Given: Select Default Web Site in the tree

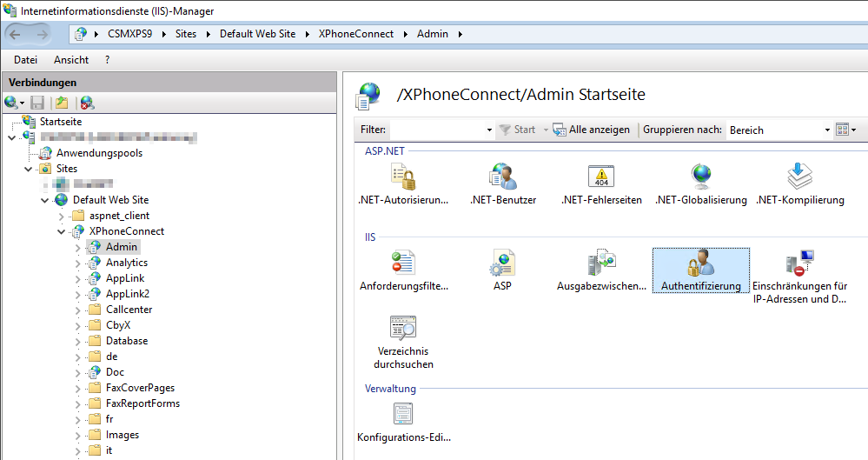Looking at the screenshot, I should [x=110, y=199].
